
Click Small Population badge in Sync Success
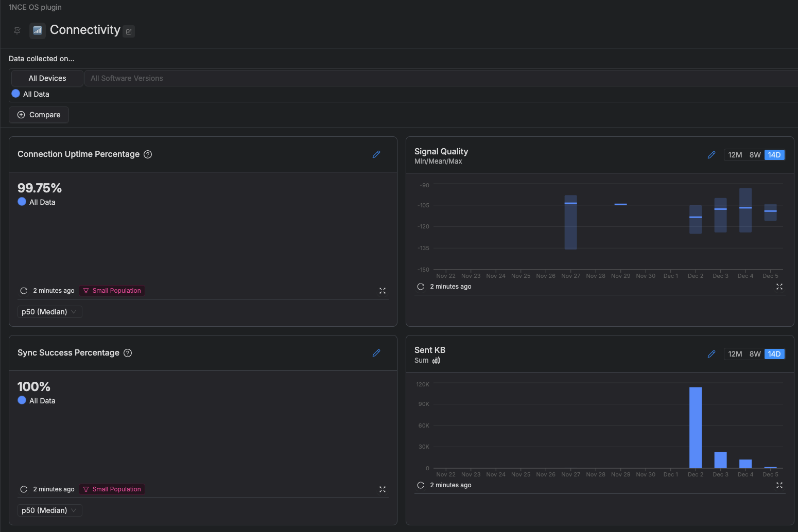[x=112, y=489]
